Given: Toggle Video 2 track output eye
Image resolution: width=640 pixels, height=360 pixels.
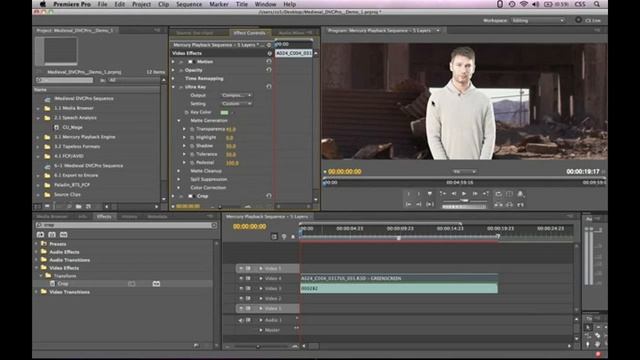Looking at the screenshot, I should (x=241, y=298).
